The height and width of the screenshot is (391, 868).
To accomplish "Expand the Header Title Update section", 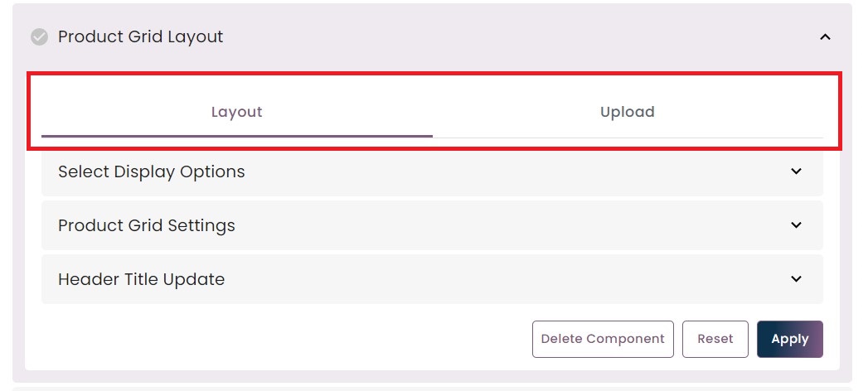I will pos(432,278).
